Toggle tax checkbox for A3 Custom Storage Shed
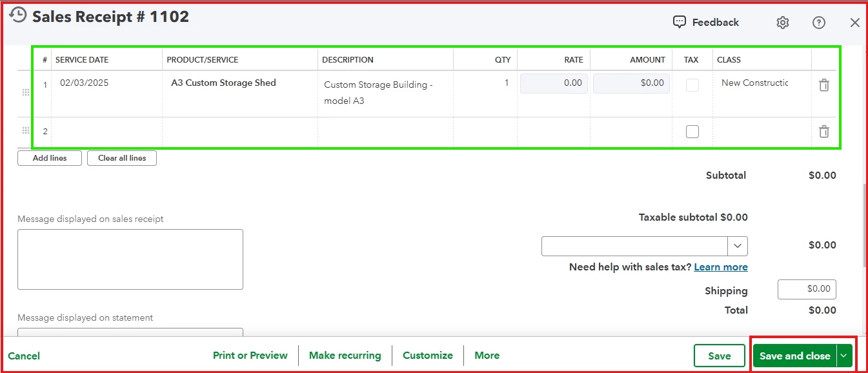Screen dimensions: 868x373 (692, 85)
